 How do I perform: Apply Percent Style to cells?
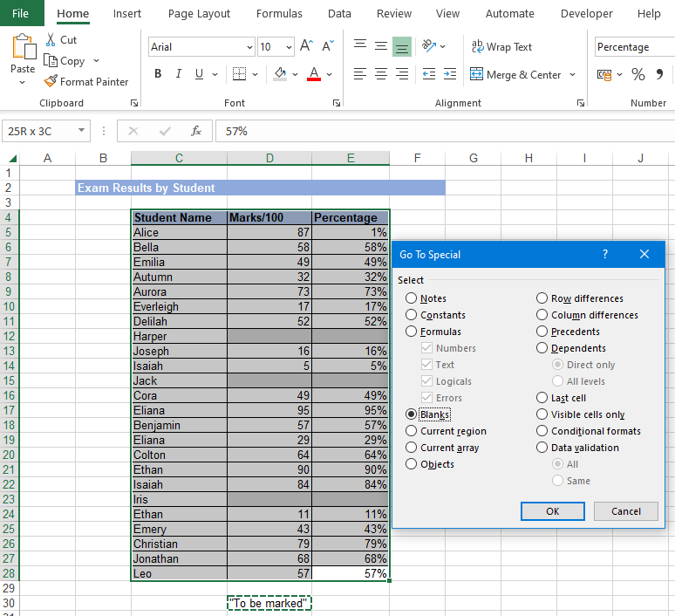[638, 75]
